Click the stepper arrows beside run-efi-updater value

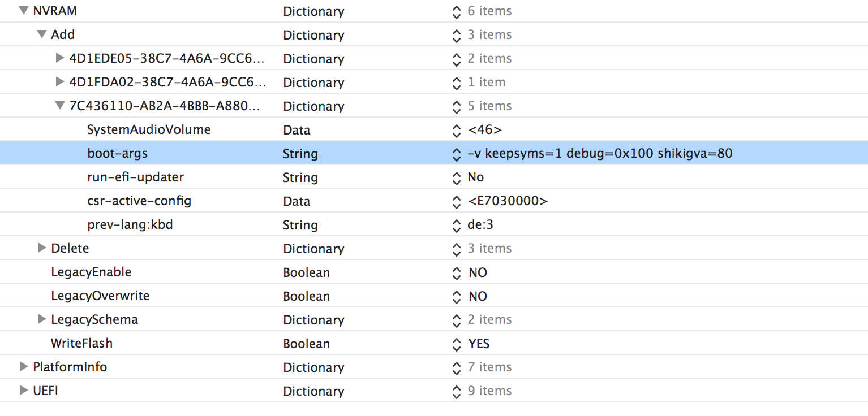(x=457, y=177)
